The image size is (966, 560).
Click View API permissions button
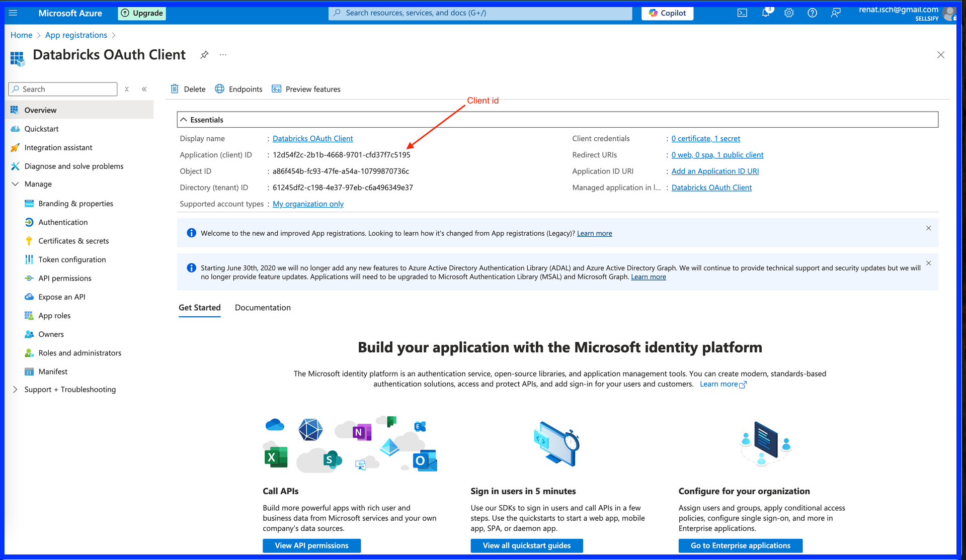[x=311, y=545]
